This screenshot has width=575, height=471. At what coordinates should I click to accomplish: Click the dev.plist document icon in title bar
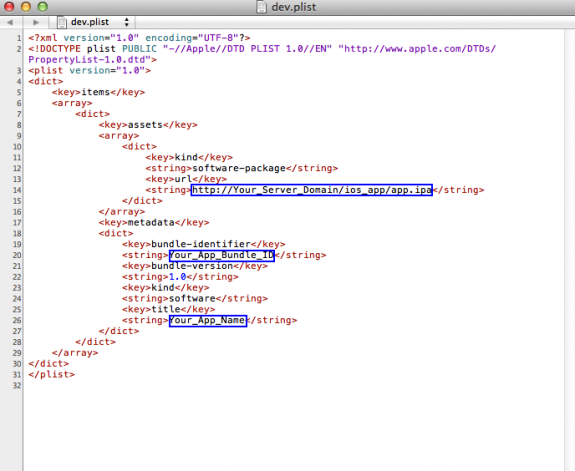tap(261, 7)
